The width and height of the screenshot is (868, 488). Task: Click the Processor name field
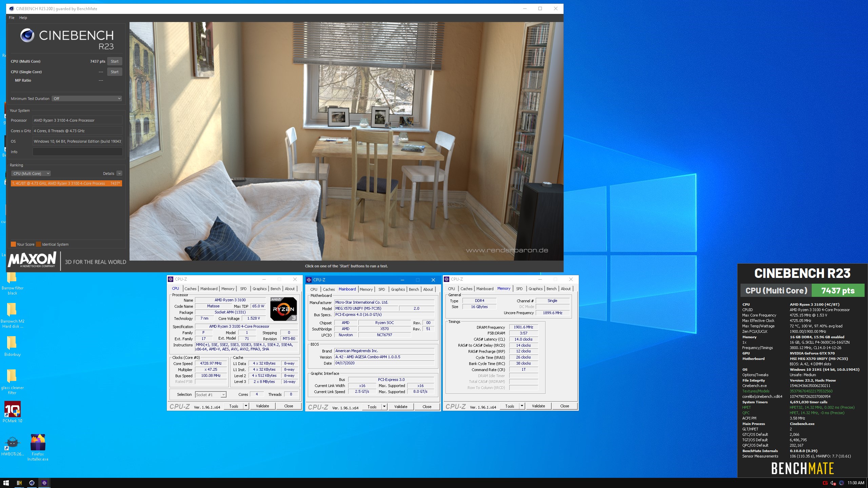click(x=77, y=120)
